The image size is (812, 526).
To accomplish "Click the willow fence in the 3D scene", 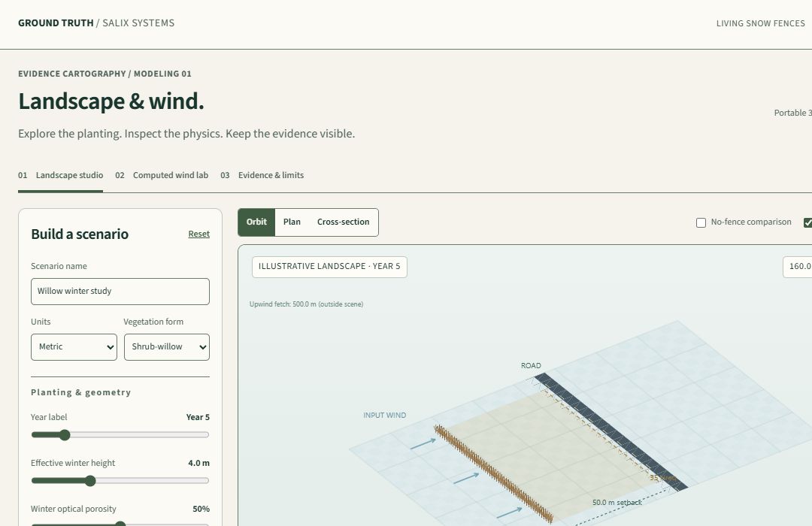I will 493,473.
